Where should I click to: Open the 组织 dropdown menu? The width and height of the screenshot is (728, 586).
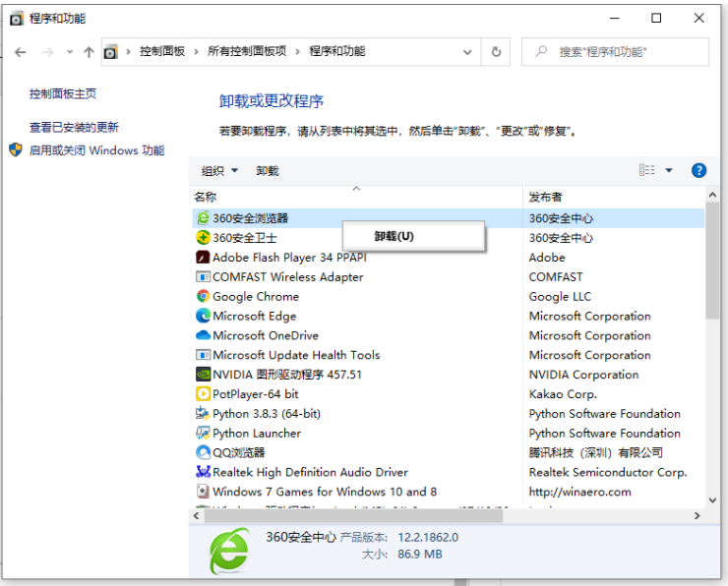(219, 171)
